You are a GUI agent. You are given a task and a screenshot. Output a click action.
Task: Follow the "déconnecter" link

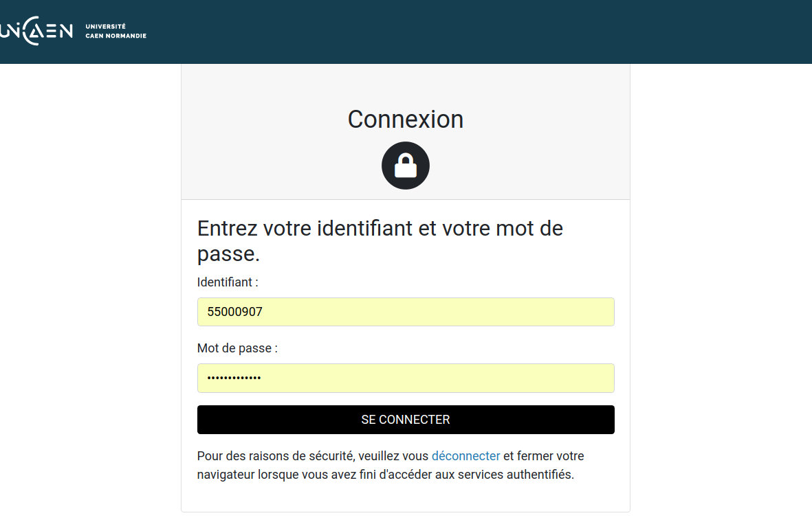[465, 456]
